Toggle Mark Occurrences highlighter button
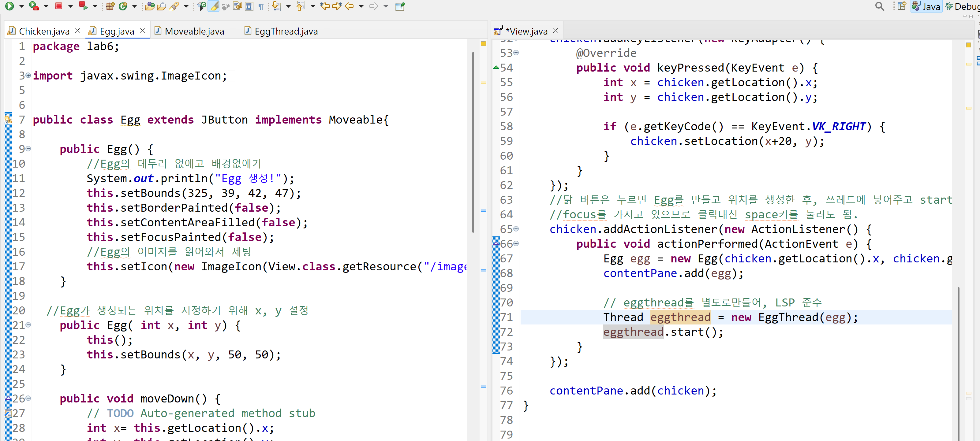The width and height of the screenshot is (980, 441). [214, 6]
